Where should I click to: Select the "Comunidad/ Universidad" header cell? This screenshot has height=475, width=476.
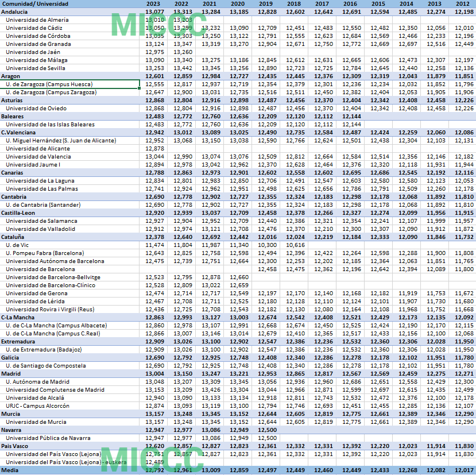[x=35, y=4]
